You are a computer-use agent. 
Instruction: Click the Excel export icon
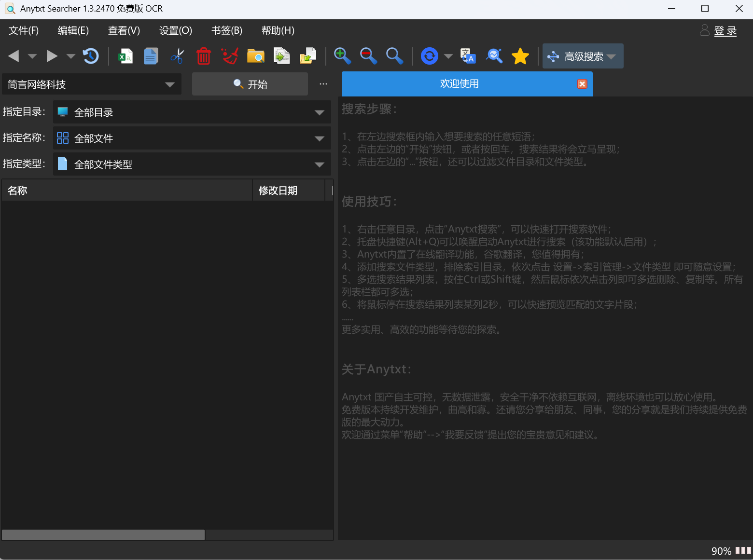125,56
